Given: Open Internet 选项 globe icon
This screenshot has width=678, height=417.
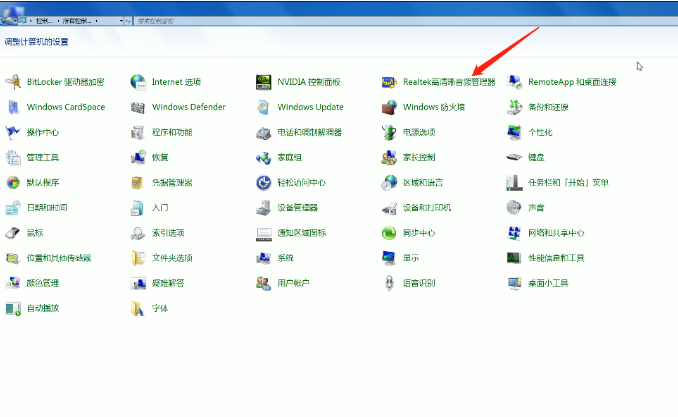Looking at the screenshot, I should [x=138, y=82].
